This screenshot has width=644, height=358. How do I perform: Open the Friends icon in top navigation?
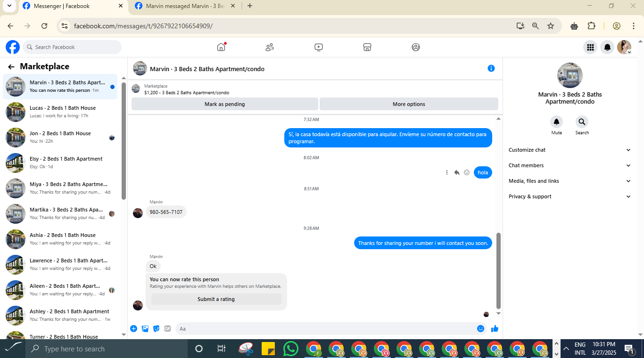tap(270, 47)
